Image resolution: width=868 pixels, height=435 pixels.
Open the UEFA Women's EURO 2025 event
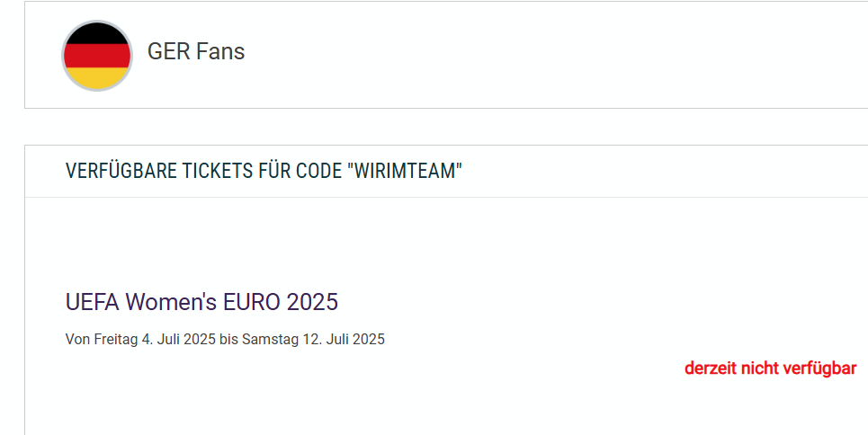pos(201,302)
